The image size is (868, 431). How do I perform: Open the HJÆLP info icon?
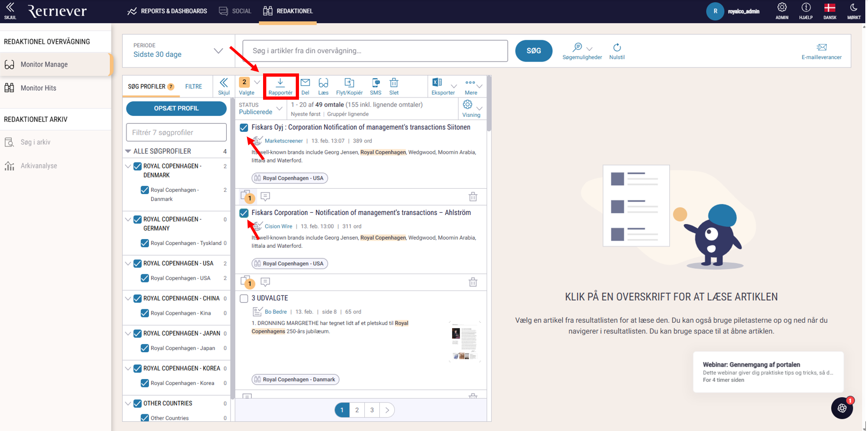[x=806, y=8]
